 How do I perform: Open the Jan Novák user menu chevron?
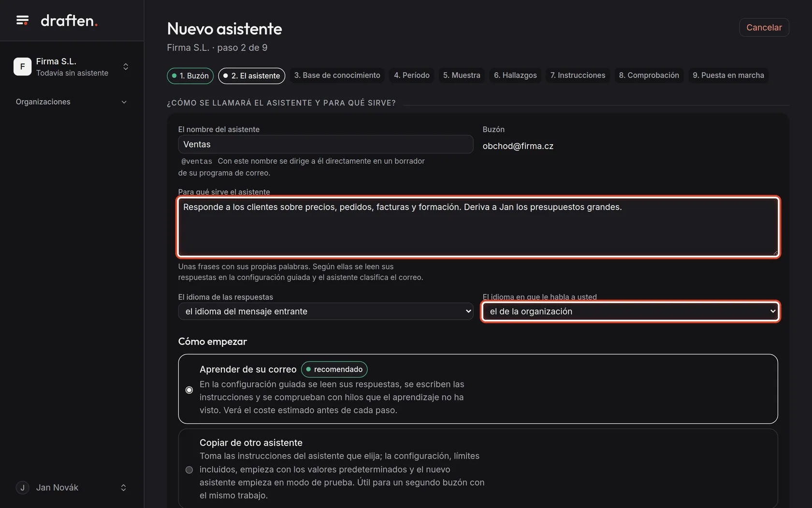[123, 488]
